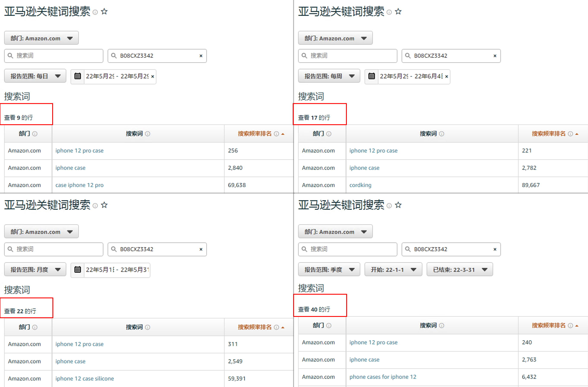This screenshot has width=588, height=387.
Task: Open the 'case iphone 12 pro' search term link
Action: [x=79, y=185]
